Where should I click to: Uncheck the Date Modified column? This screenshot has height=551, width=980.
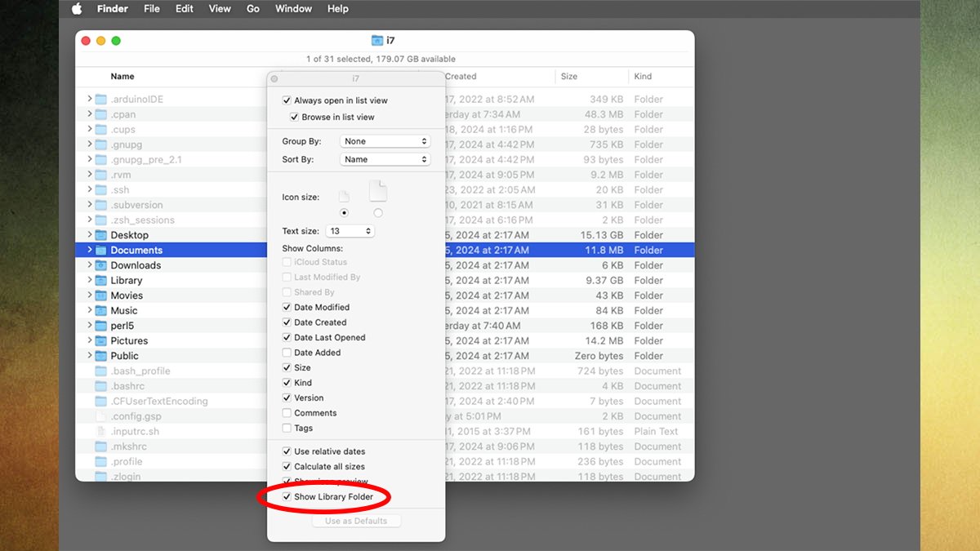(x=287, y=308)
